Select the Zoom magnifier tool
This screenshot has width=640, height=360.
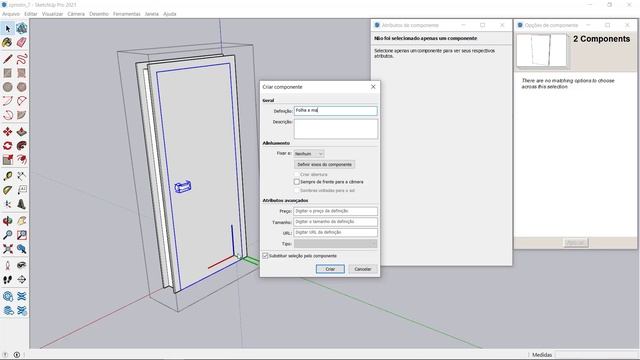click(8, 235)
